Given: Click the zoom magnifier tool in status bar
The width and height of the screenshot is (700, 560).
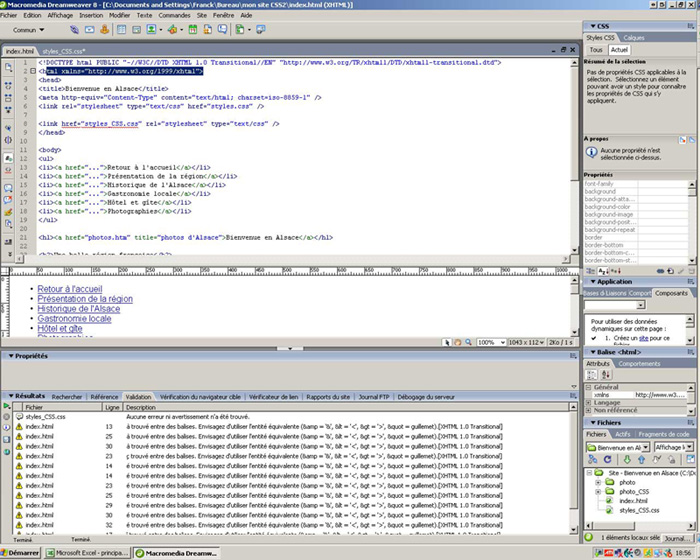Looking at the screenshot, I should pyautogui.click(x=468, y=342).
